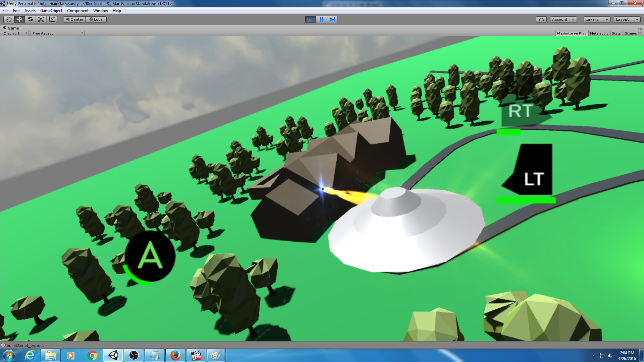644x362 pixels.
Task: Step forward one frame
Action: click(332, 19)
